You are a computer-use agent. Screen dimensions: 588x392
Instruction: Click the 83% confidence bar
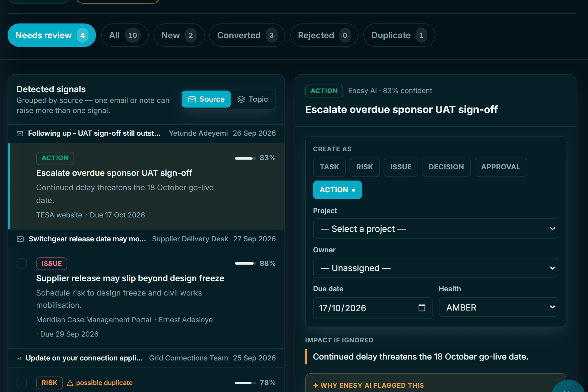(245, 158)
